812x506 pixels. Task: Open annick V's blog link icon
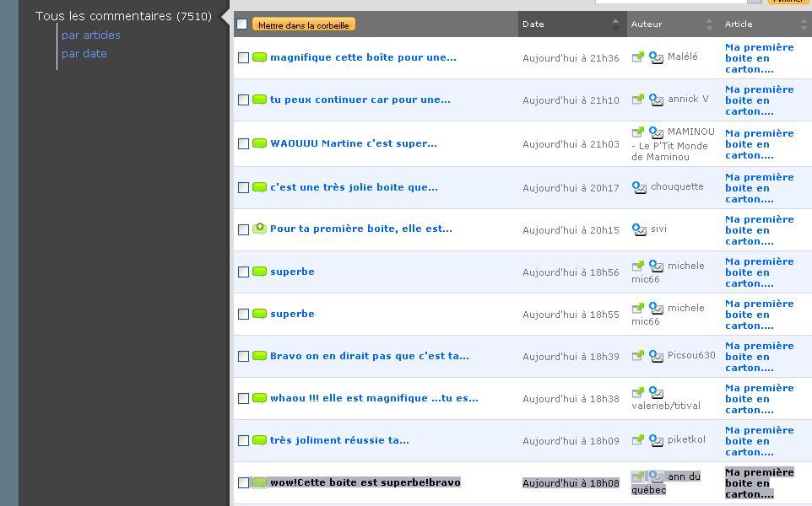click(x=638, y=100)
